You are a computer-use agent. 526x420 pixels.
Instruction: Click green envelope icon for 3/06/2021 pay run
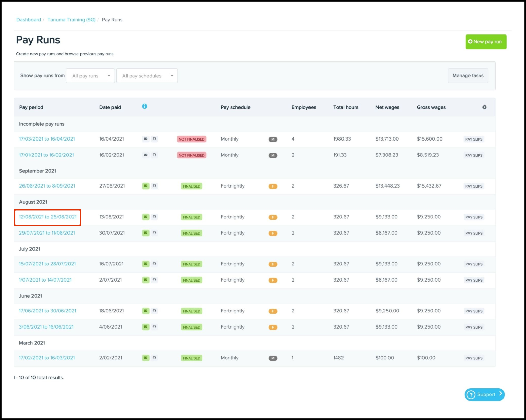[146, 327]
